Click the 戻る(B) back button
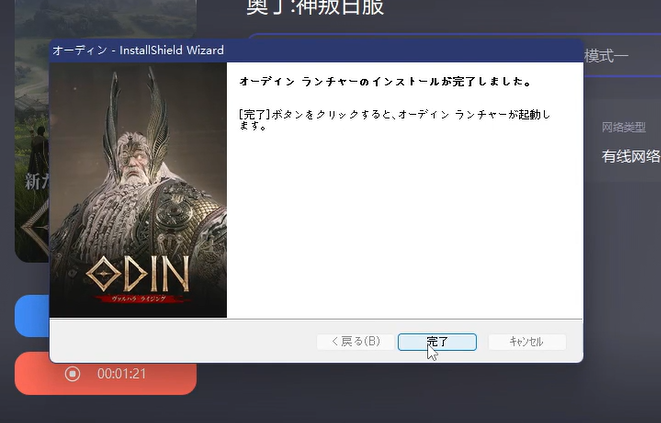This screenshot has width=661, height=423. click(x=355, y=342)
